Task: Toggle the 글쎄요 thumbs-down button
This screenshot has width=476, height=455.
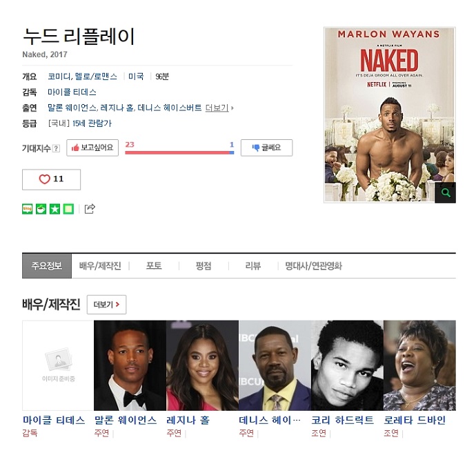Action: pyautogui.click(x=266, y=148)
